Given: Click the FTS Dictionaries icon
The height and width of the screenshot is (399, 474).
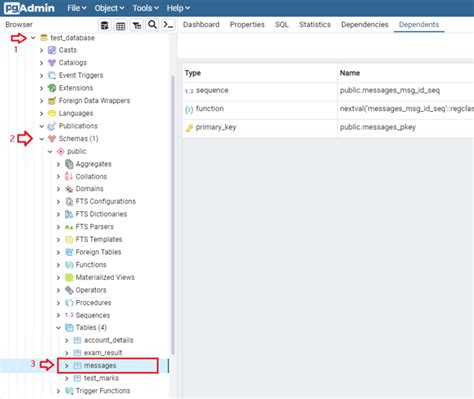Looking at the screenshot, I should click(69, 214).
